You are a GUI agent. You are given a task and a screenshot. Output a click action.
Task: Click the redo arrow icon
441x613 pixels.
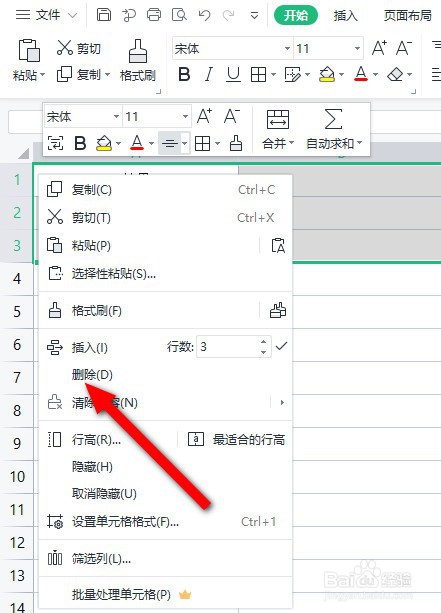[228, 15]
